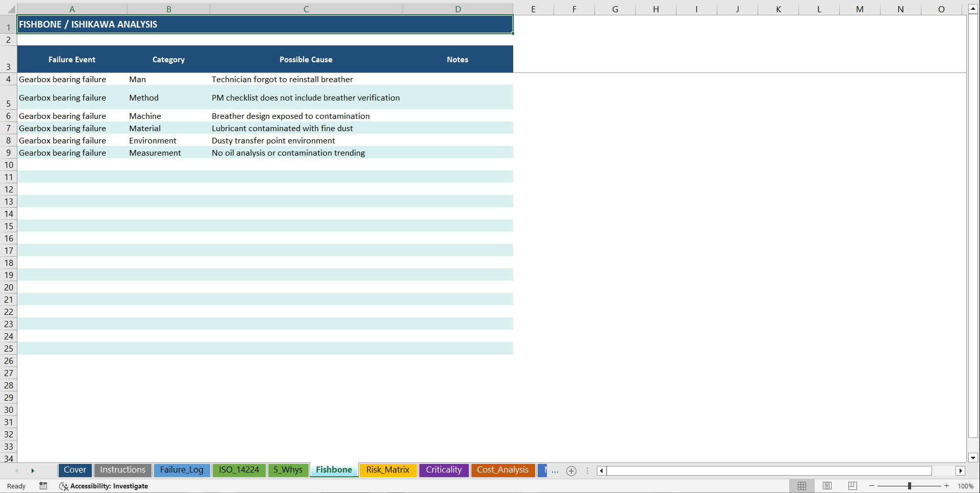Select column D header
This screenshot has width=980, height=493.
click(458, 9)
